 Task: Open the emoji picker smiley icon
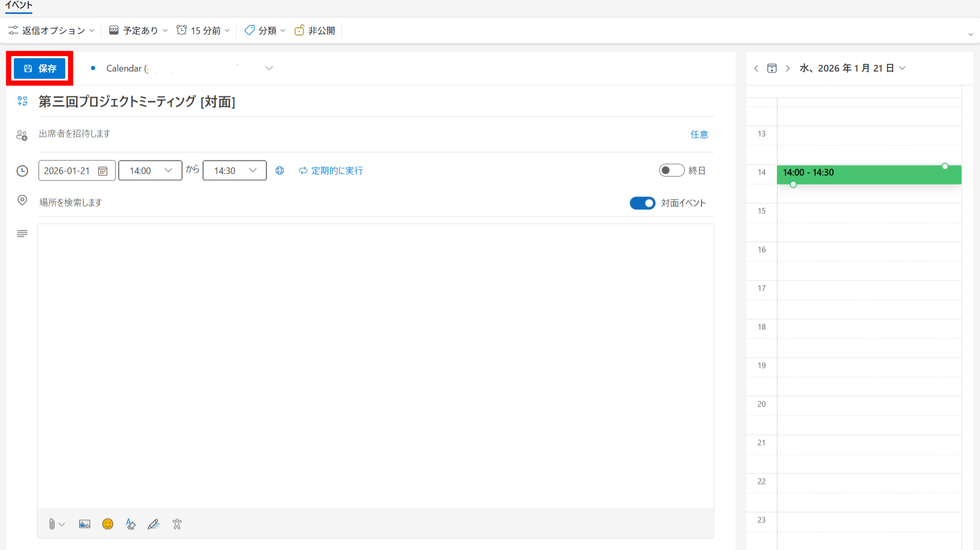[107, 524]
